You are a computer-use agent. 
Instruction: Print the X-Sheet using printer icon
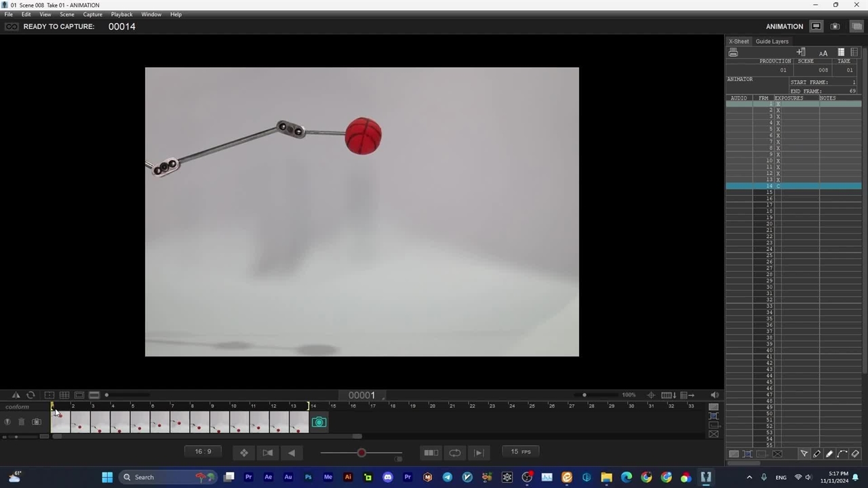733,53
